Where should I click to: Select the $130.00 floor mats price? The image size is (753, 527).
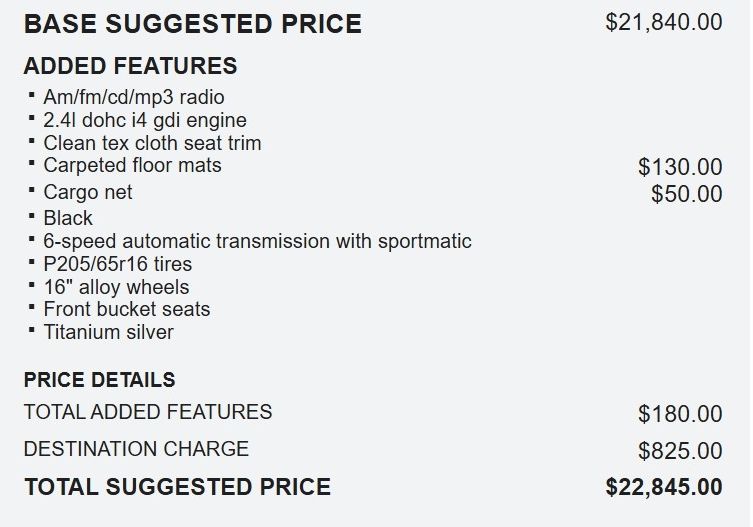pos(680,167)
